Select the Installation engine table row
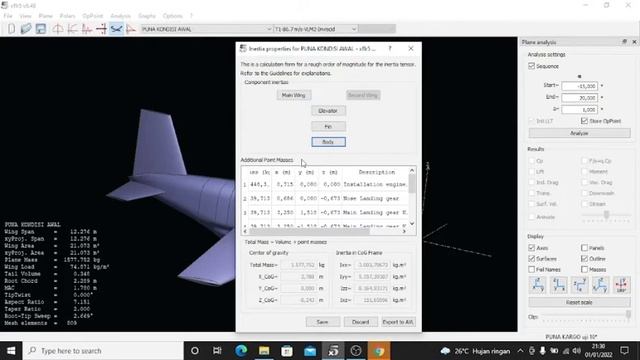This screenshot has height=360, width=640. click(325, 184)
